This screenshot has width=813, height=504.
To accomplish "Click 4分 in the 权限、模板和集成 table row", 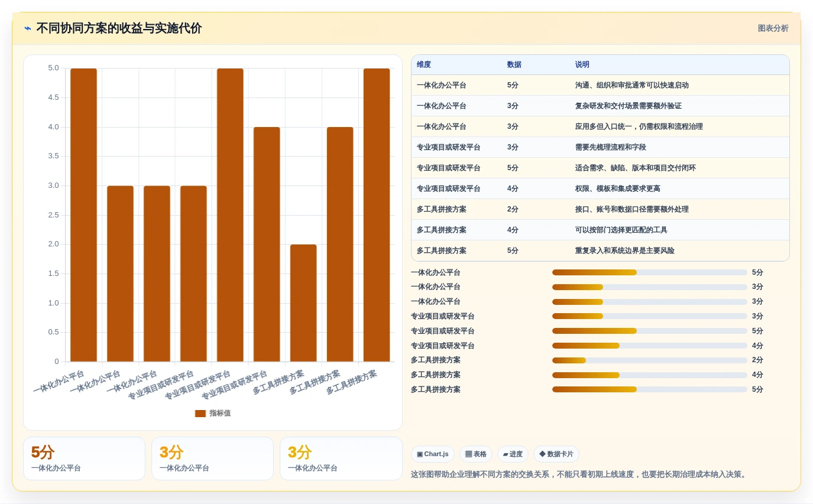I will 513,189.
